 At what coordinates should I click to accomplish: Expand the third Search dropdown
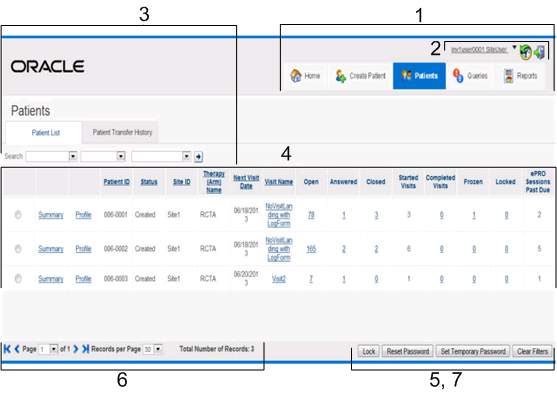point(186,156)
